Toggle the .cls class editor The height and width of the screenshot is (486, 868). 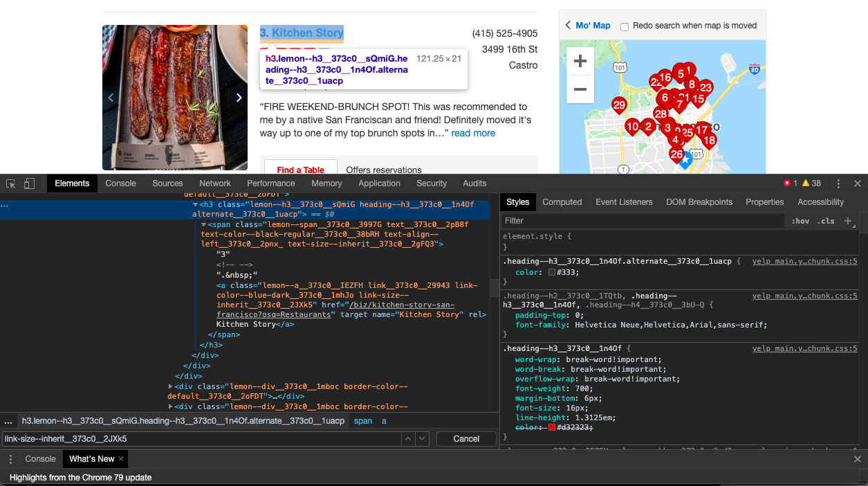[x=825, y=220]
